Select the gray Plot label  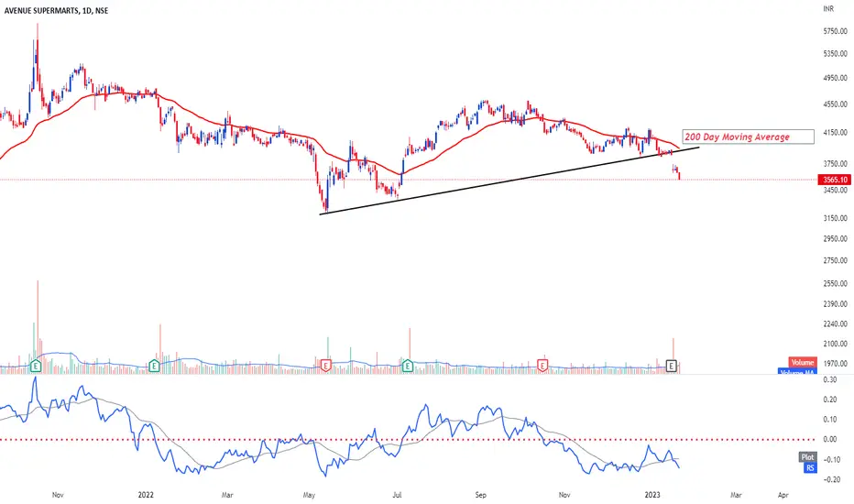coord(807,457)
